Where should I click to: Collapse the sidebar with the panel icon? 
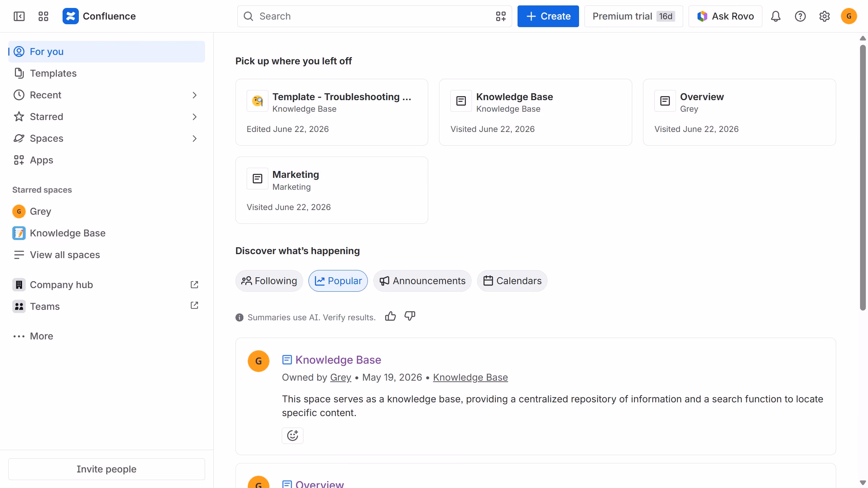19,16
